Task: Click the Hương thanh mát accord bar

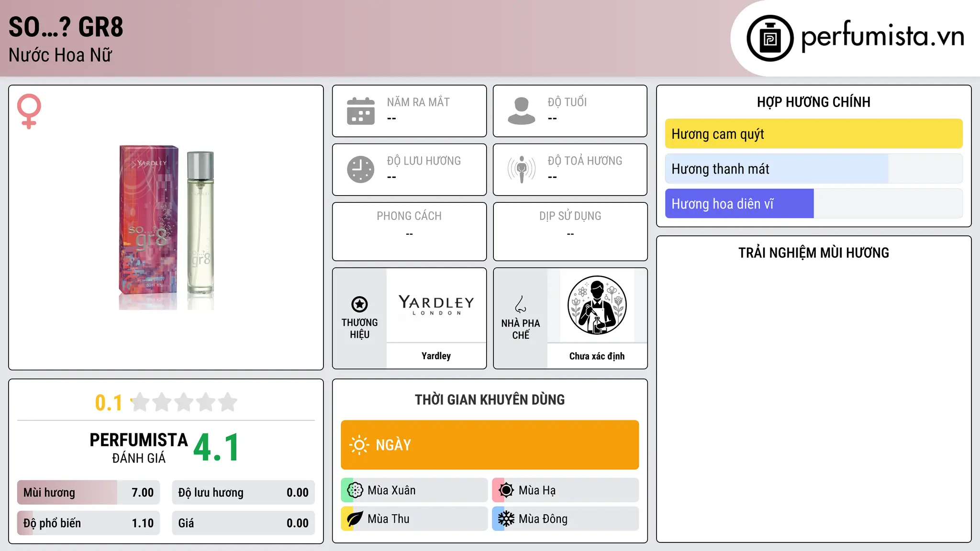Action: pyautogui.click(x=814, y=169)
